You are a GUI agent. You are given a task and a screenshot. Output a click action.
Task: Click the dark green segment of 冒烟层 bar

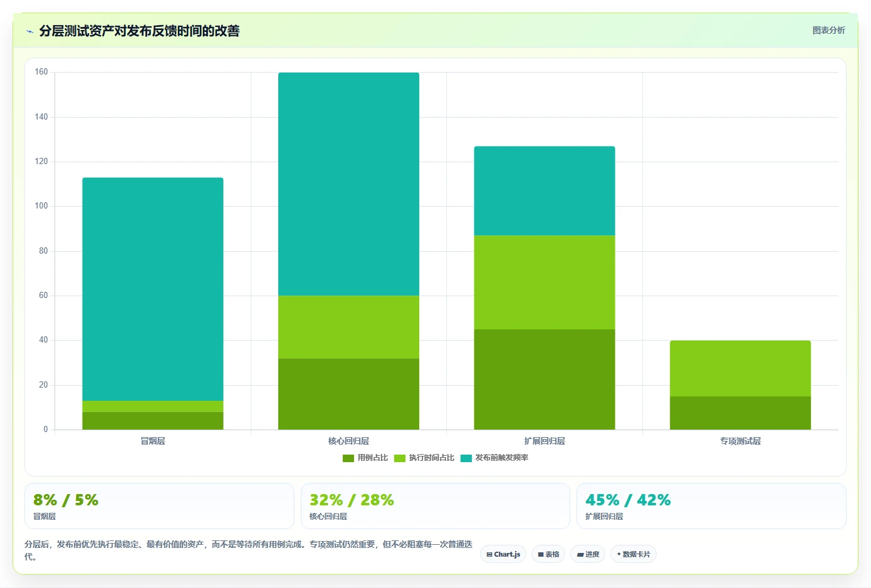pyautogui.click(x=153, y=421)
